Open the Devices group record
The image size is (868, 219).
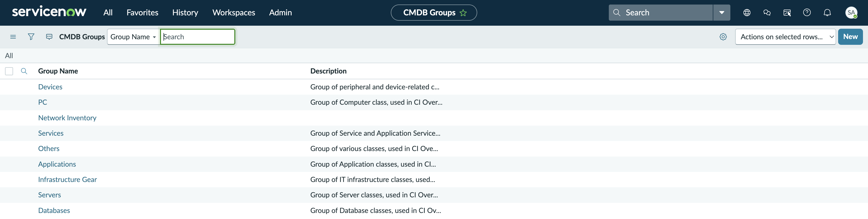coord(50,87)
